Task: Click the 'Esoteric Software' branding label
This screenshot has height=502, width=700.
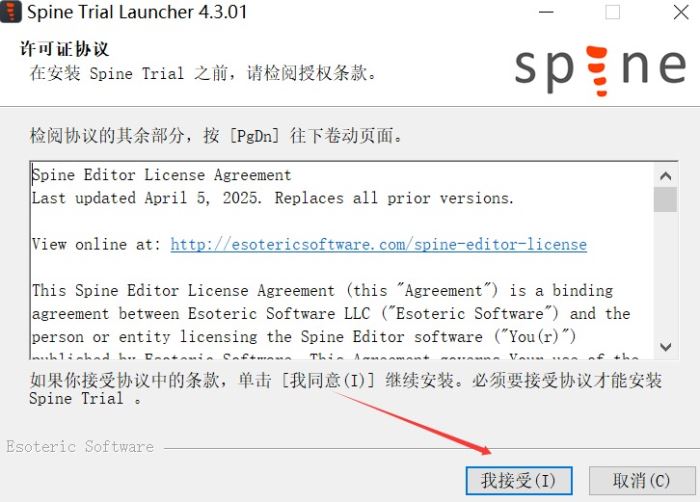Action: pos(80,446)
